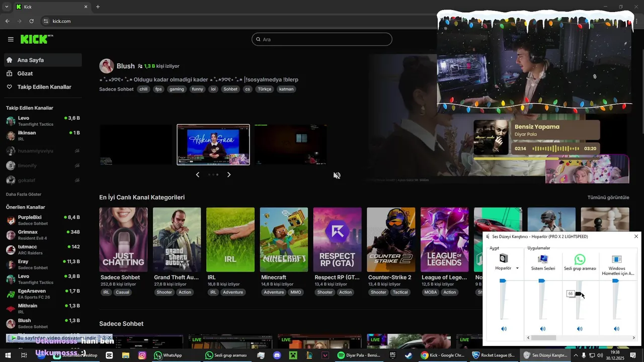The height and width of the screenshot is (362, 644).
Task: Open the Levo Teamfight Tactics followed channel
Action: click(x=43, y=121)
